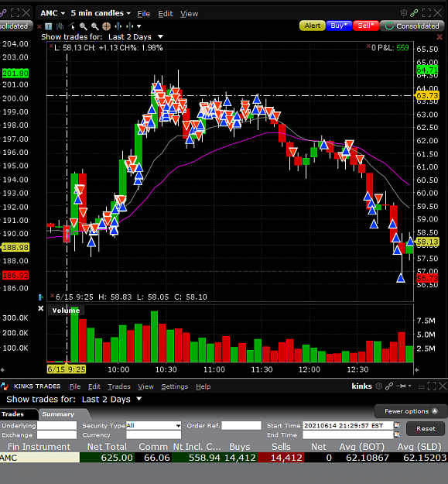Click the red Sell button
The width and height of the screenshot is (448, 484).
point(366,26)
